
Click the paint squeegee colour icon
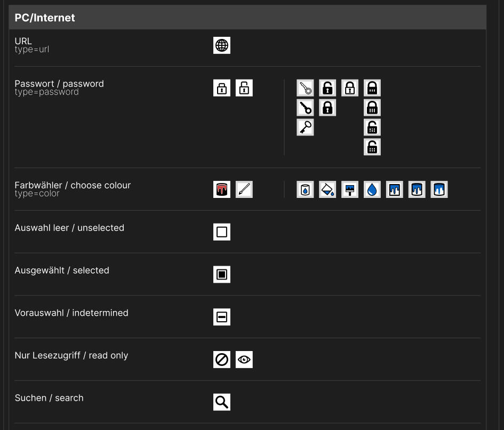(350, 189)
